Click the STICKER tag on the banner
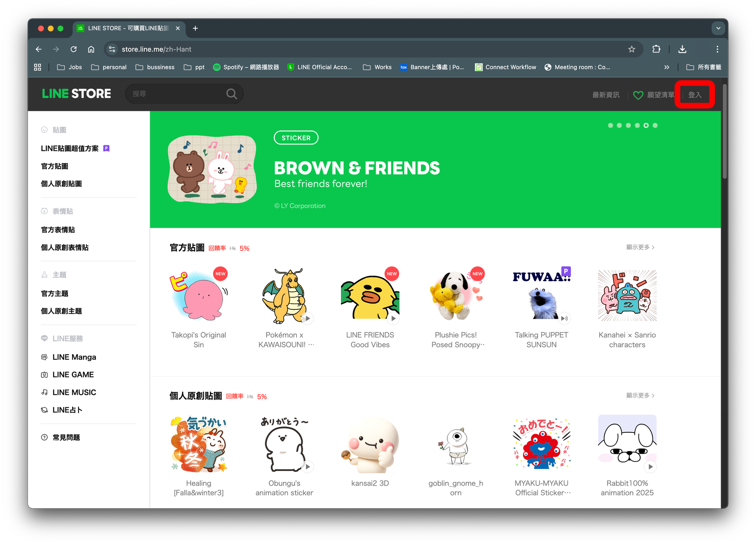 coord(296,138)
